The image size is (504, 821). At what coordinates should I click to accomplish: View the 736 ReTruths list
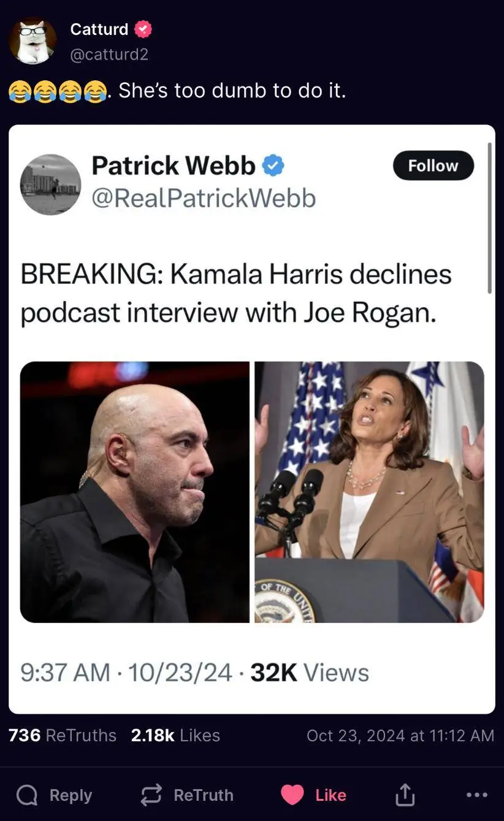point(63,735)
